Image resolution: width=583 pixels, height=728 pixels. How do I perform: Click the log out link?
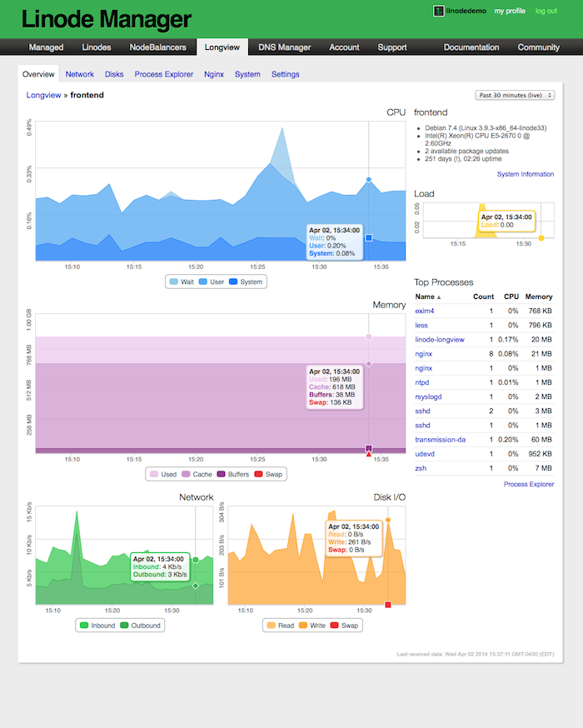click(546, 11)
